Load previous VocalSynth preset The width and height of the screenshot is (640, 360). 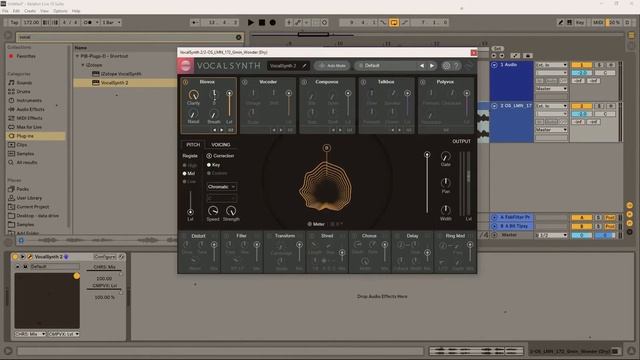pyautogui.click(x=422, y=65)
